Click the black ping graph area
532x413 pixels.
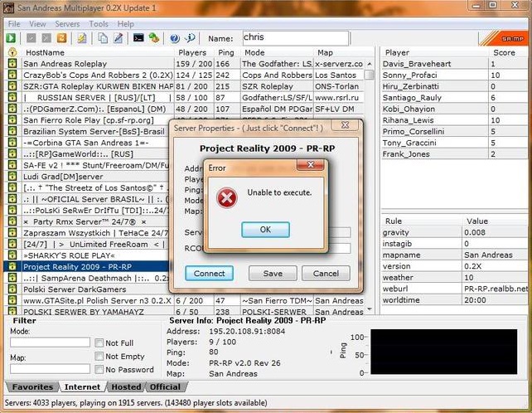pyautogui.click(x=444, y=352)
